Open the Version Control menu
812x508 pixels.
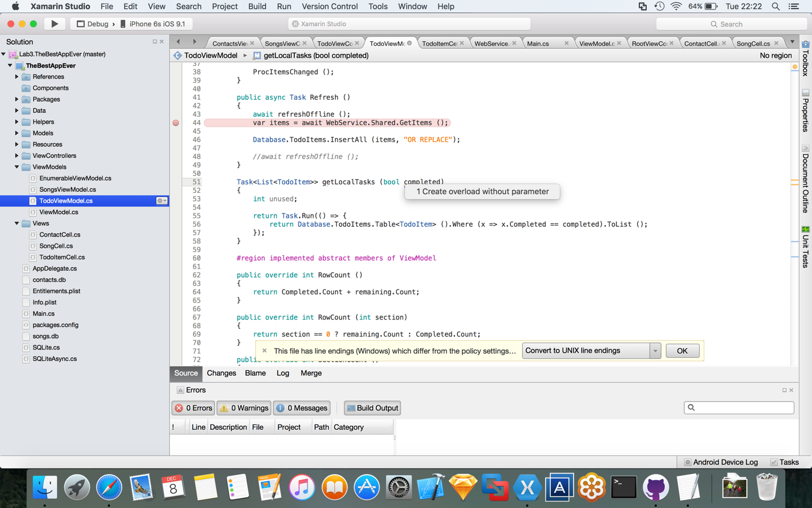(x=329, y=6)
